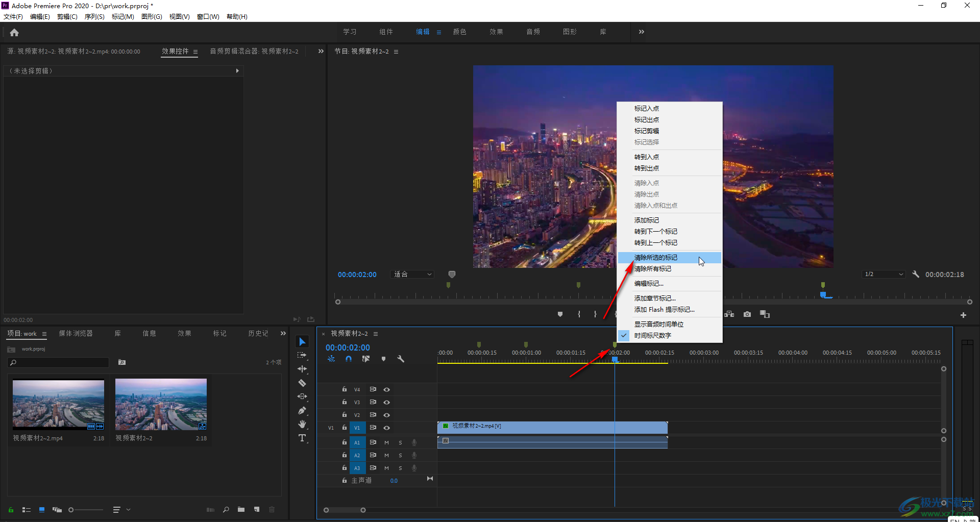Click find magnifier icon in project panel footer

[226, 509]
